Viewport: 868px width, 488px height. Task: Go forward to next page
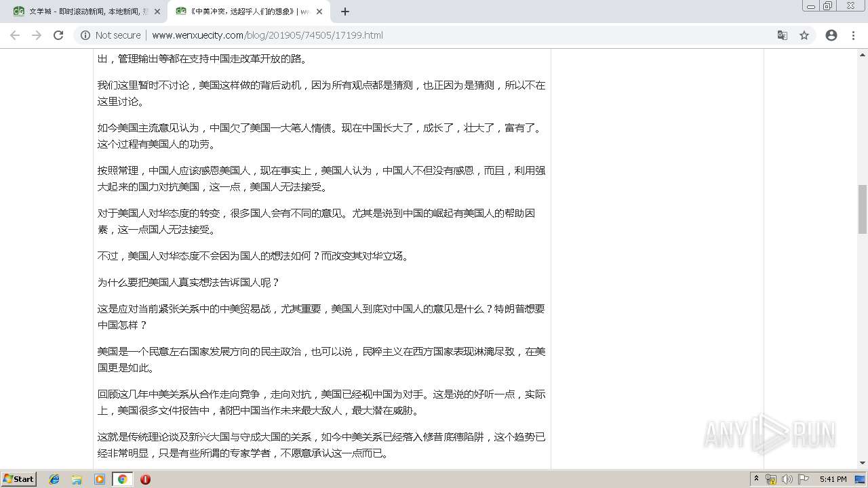click(37, 35)
